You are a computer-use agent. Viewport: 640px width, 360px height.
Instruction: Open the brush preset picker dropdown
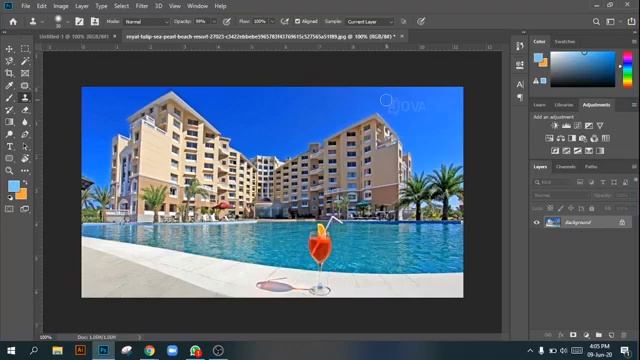[x=67, y=22]
